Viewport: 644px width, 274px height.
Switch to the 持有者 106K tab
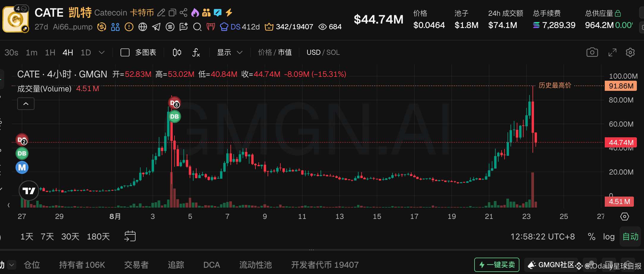82,265
